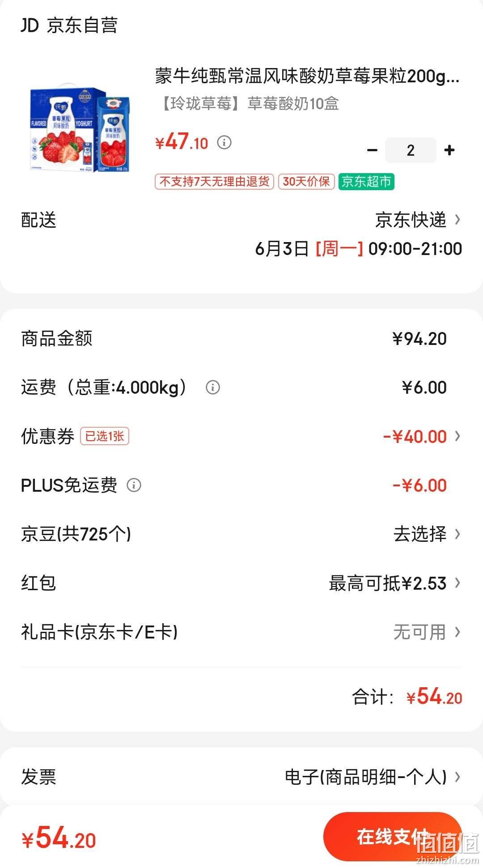
Task: Open the 红包 最高可抵¥2.53 row
Action: point(241,583)
